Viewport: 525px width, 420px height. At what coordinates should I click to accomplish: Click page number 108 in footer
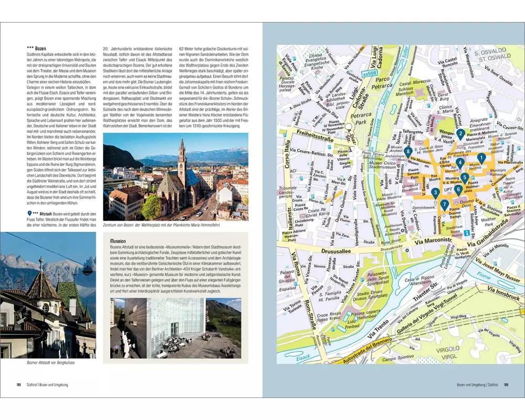18,385
